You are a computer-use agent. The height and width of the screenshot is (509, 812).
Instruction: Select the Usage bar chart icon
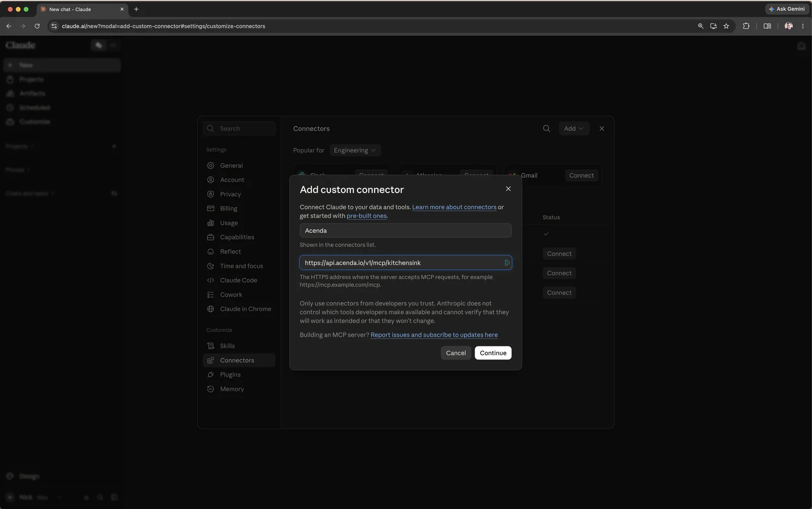tap(211, 223)
